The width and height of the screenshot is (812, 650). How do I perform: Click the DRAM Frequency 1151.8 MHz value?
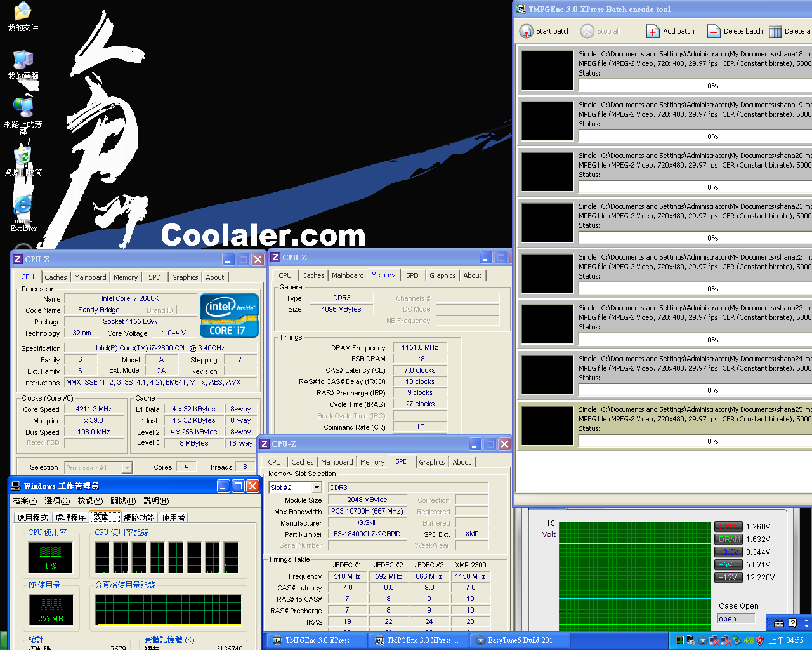click(420, 348)
